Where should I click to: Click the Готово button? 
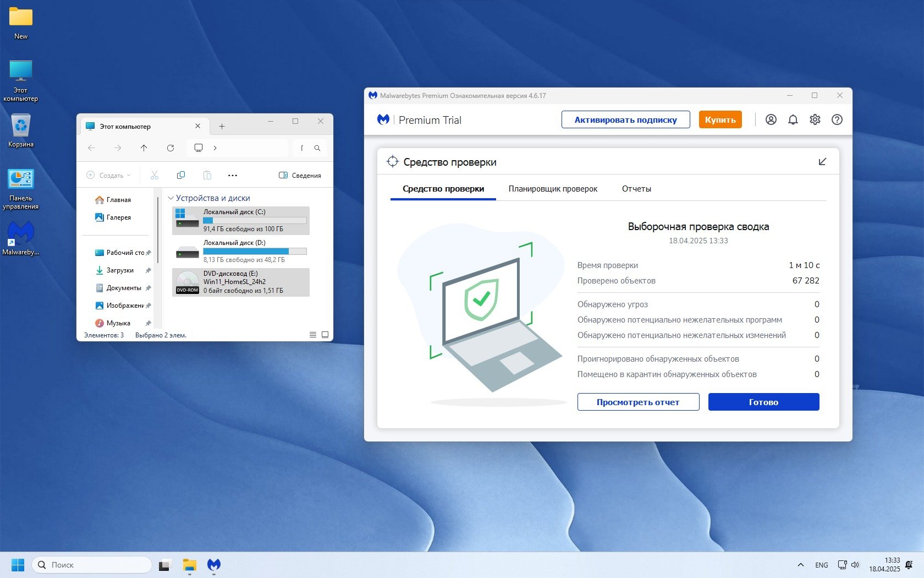click(764, 402)
